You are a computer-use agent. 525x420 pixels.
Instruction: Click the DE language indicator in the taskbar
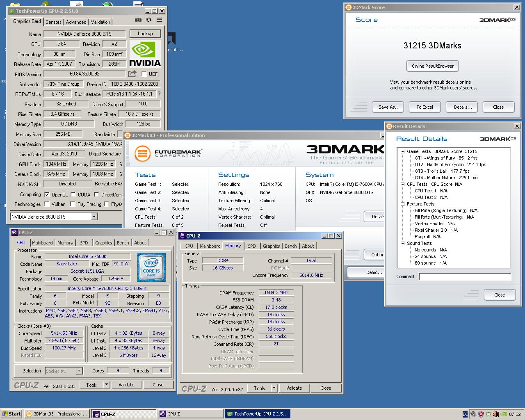pyautogui.click(x=465, y=414)
